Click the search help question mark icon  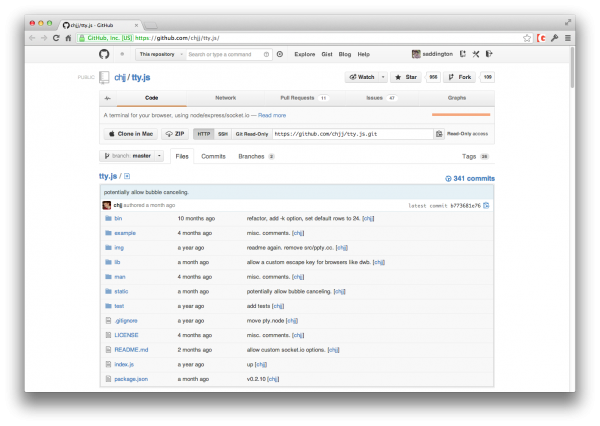tap(266, 54)
